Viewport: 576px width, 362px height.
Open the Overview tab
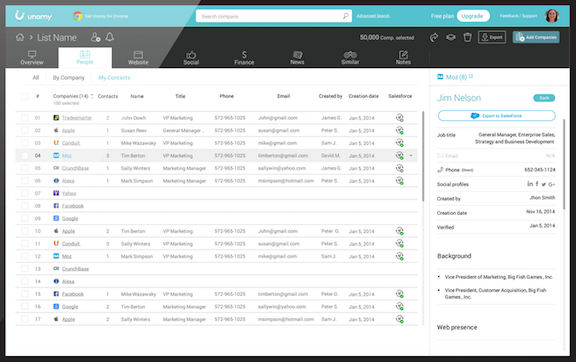point(32,58)
